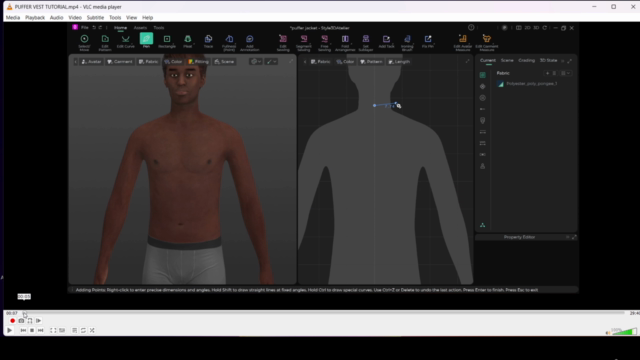
Task: Open the Edit Sewing tool
Action: pyautogui.click(x=283, y=42)
